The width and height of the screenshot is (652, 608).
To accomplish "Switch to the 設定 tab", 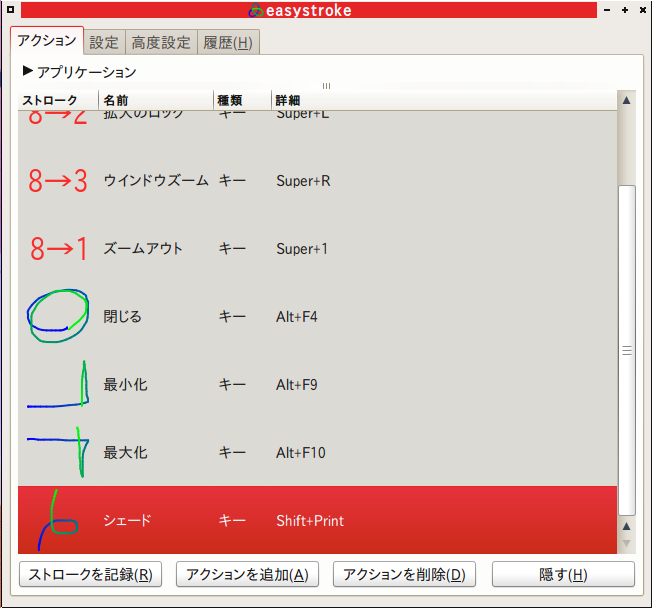I will pos(104,42).
